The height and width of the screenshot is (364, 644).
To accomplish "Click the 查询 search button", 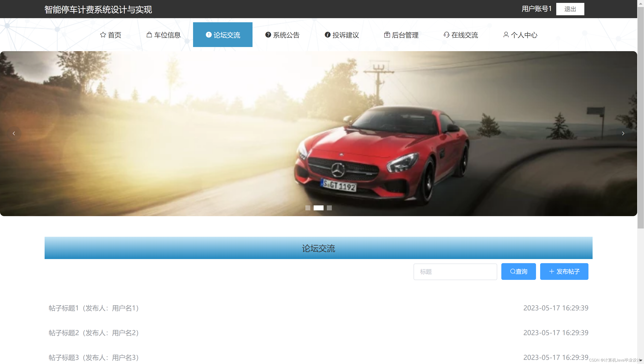I will (x=518, y=271).
